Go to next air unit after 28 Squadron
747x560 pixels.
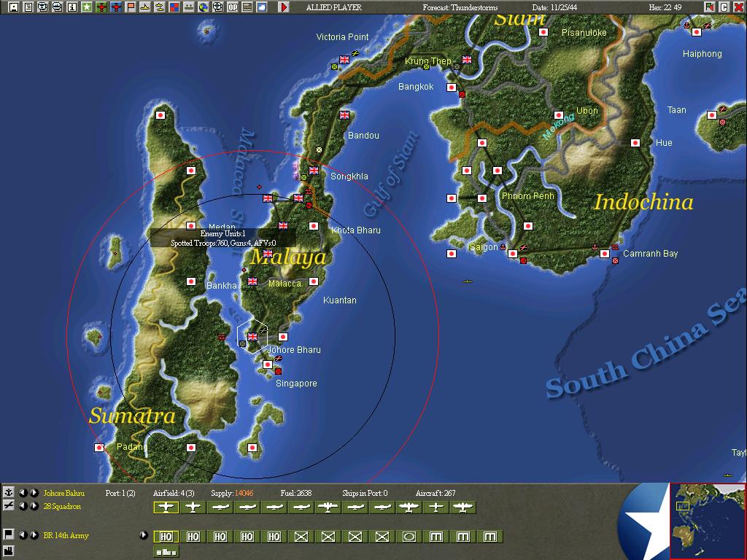click(34, 506)
